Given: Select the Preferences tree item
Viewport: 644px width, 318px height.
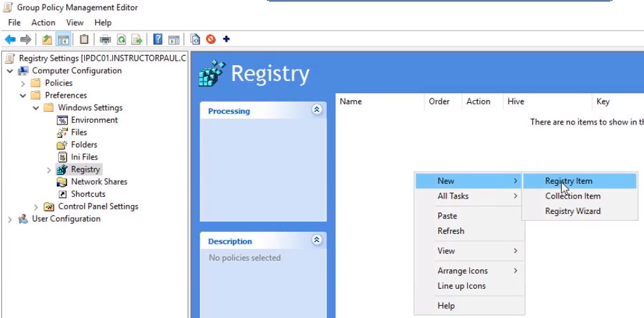Looking at the screenshot, I should coord(66,95).
